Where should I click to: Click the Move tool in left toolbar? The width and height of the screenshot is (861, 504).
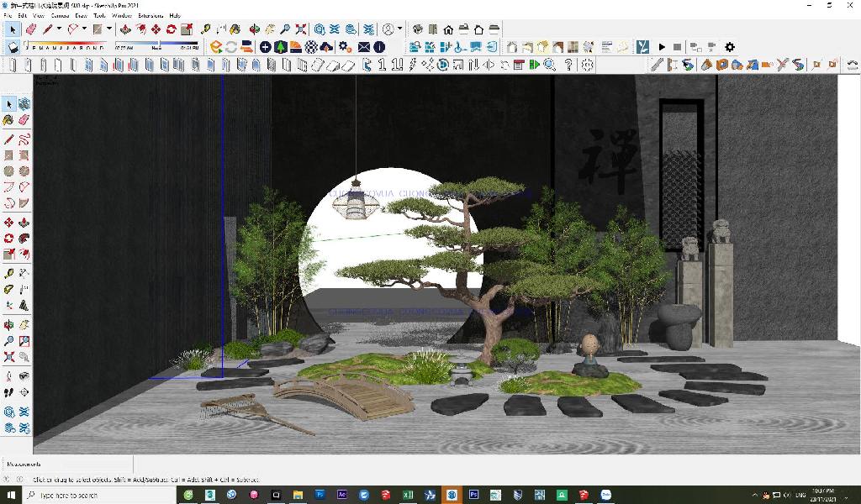[8, 223]
